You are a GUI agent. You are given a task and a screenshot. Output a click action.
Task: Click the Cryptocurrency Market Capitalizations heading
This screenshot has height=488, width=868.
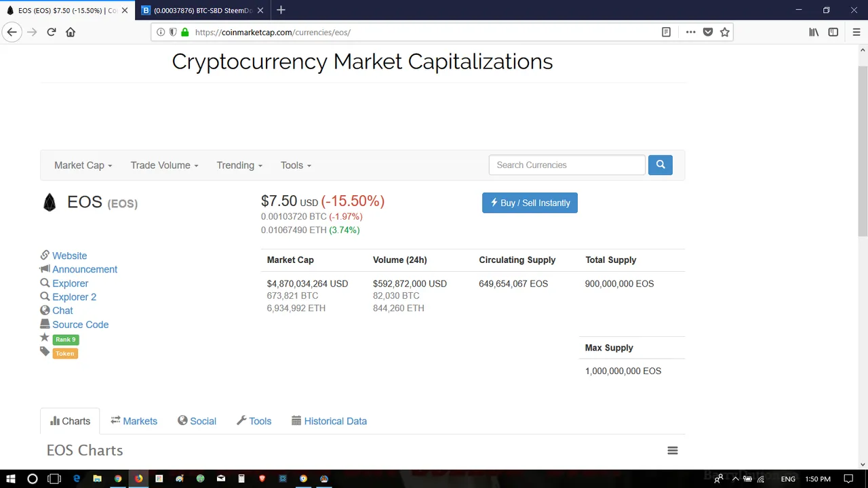click(362, 62)
